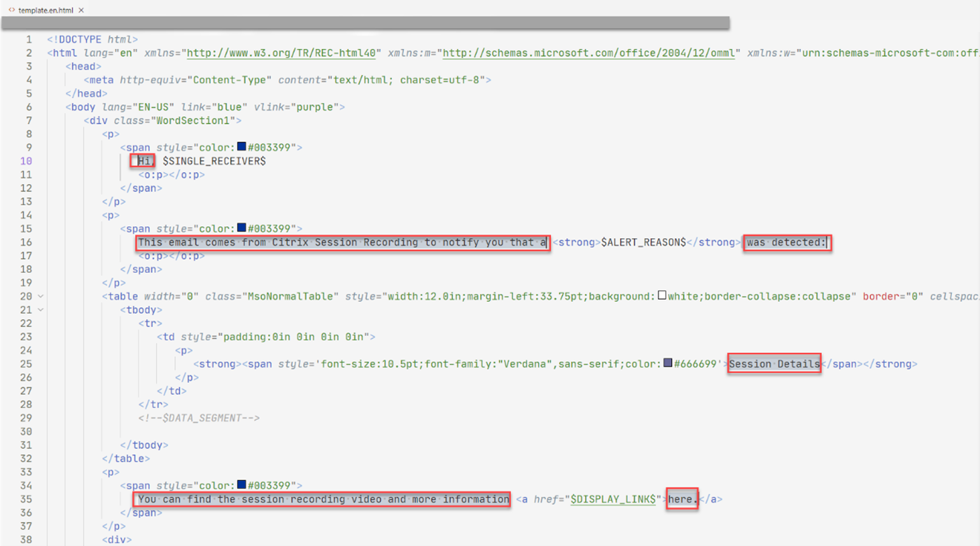Select the white background color swatch on line 20

[661, 296]
